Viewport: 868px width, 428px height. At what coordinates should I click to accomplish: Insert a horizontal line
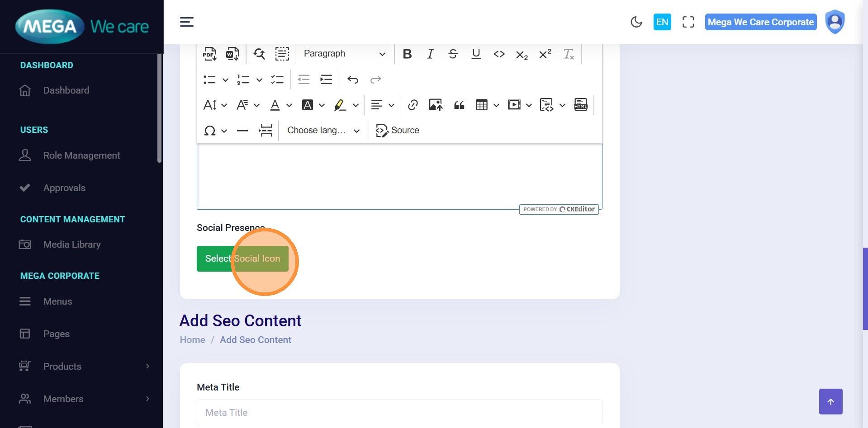(242, 131)
